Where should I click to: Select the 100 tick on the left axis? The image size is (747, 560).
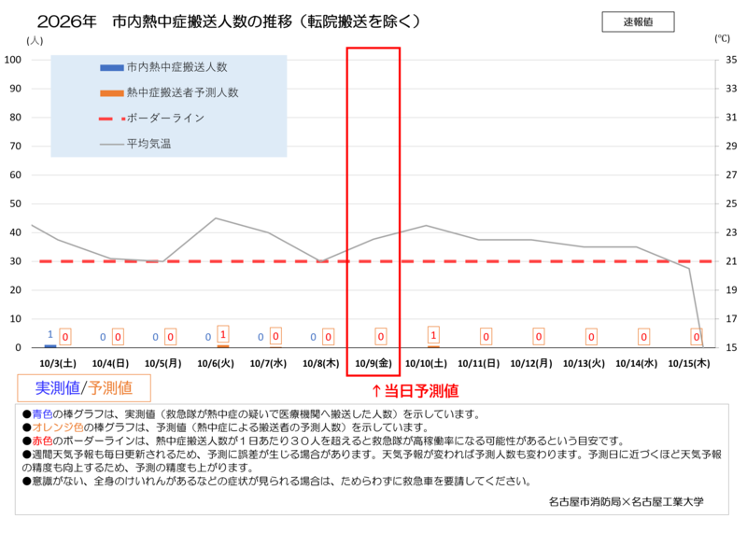click(x=13, y=60)
